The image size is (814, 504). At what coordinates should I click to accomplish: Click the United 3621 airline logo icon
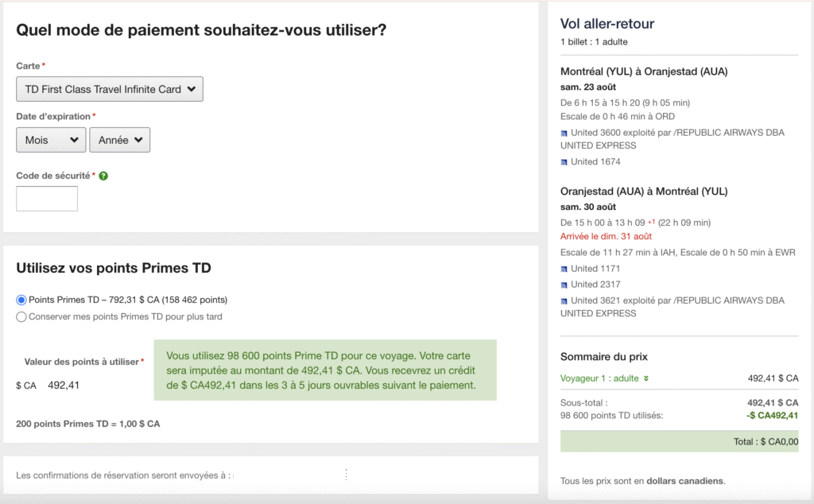click(x=564, y=300)
